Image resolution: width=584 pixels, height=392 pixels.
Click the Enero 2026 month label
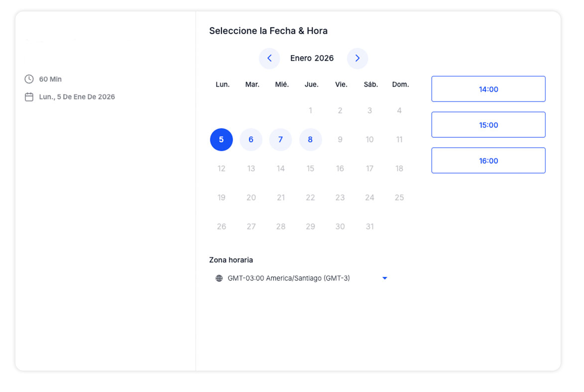pos(312,58)
